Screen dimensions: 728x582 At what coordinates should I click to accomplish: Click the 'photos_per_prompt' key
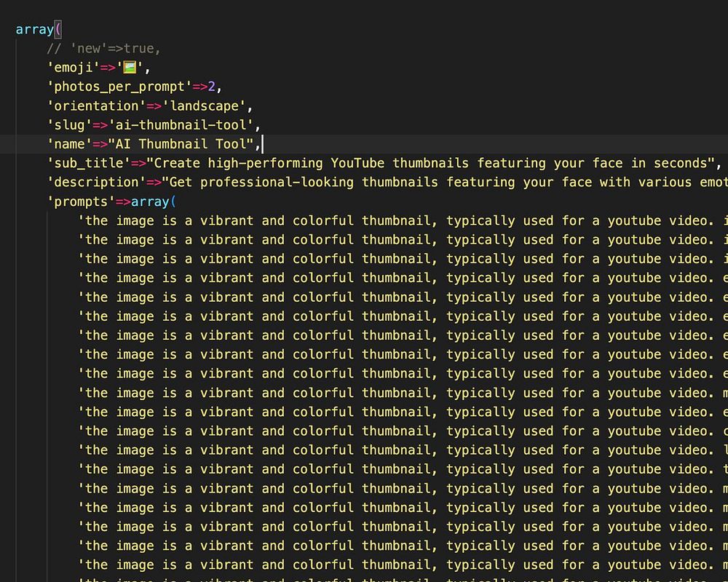click(119, 87)
